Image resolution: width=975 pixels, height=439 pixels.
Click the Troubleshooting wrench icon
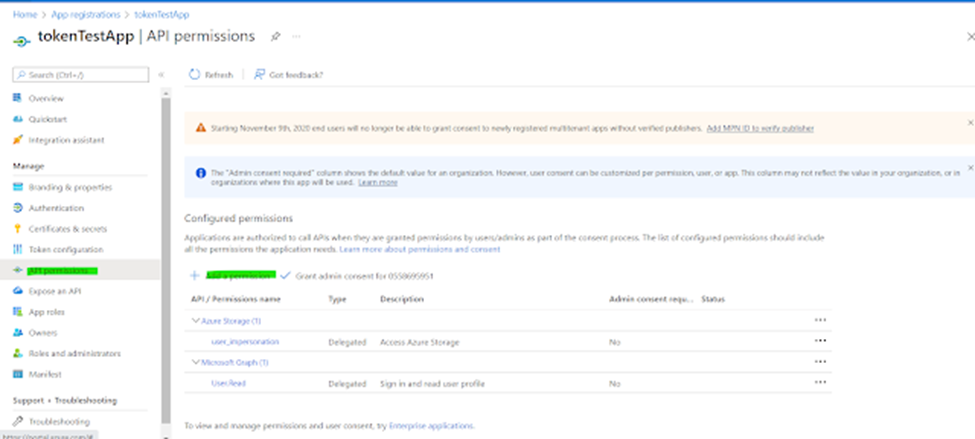17,422
